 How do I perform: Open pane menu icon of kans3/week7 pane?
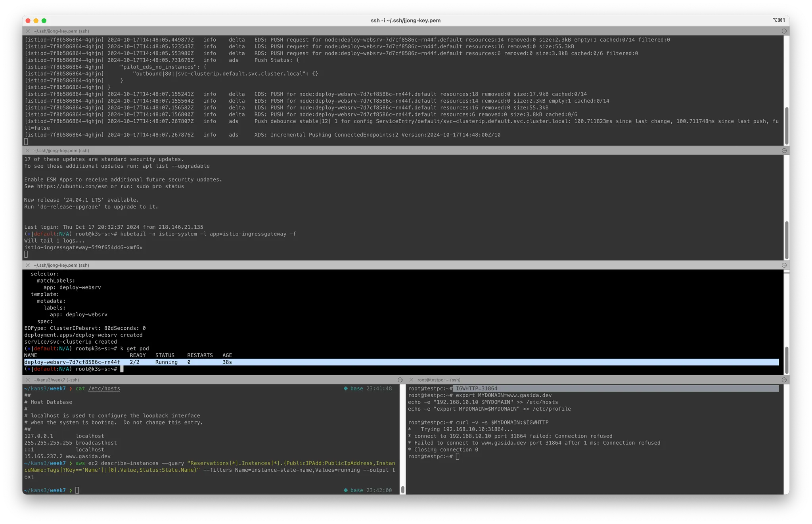tap(400, 380)
